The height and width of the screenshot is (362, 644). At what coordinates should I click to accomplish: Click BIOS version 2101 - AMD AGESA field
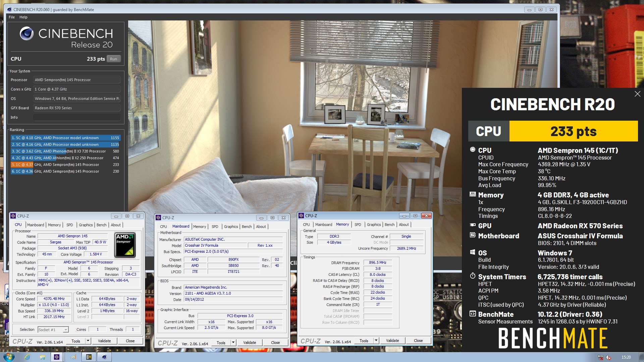[x=233, y=293]
